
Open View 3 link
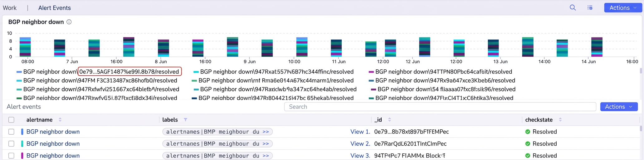360,156
